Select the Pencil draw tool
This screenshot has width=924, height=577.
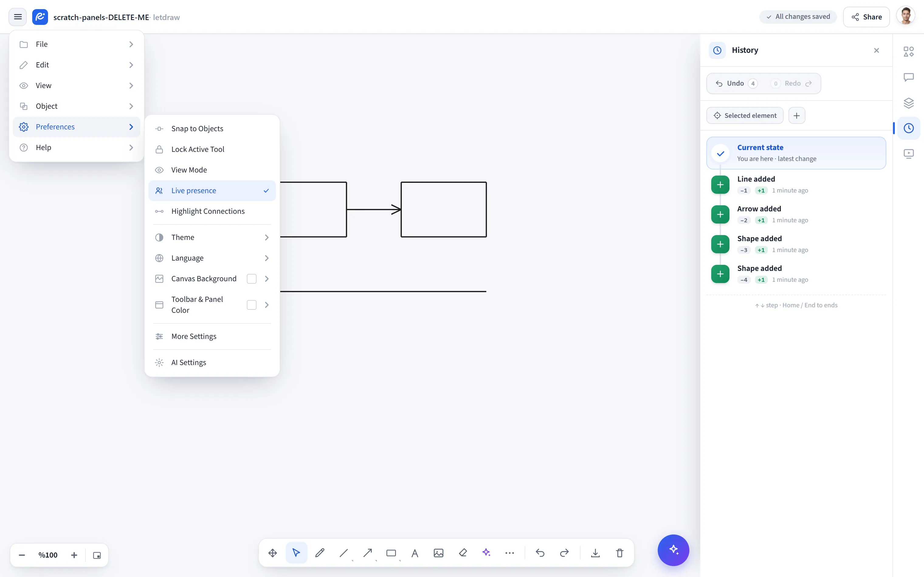click(x=319, y=553)
